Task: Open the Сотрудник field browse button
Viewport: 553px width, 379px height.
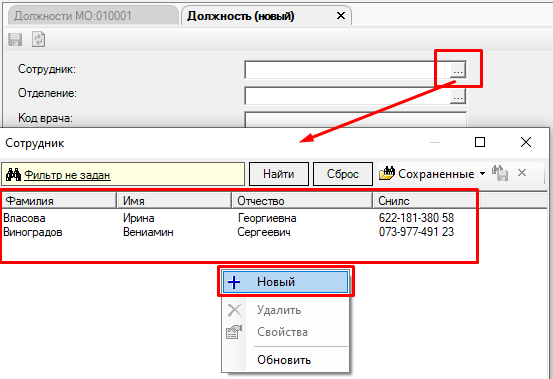Action: (458, 70)
